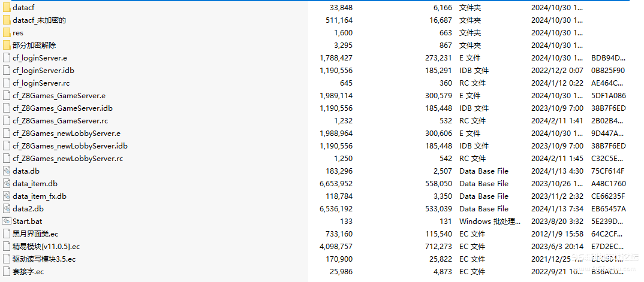The width and height of the screenshot is (644, 282).
Task: Select the cf_Z8Games_GameServer.idb file name
Action: click(62, 108)
